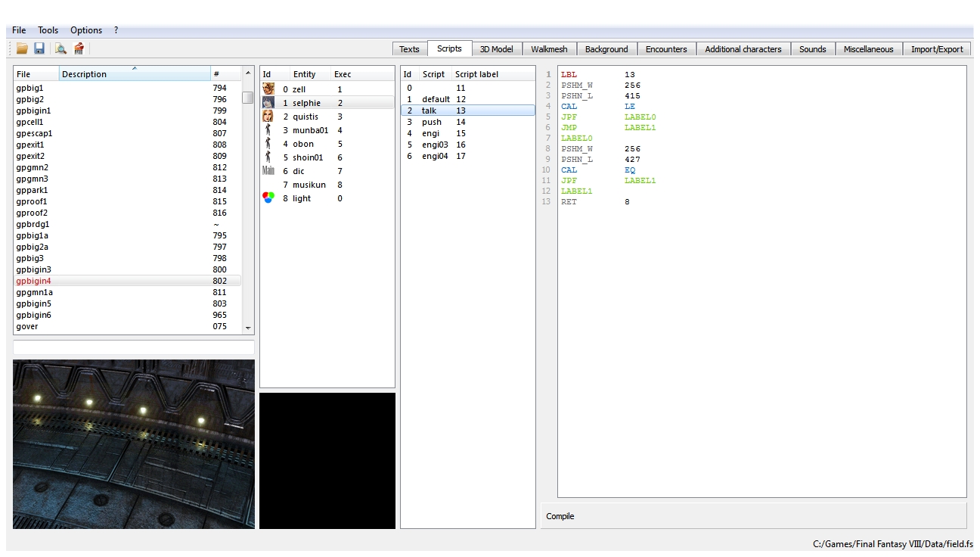The height and width of the screenshot is (557, 980).
Task: Select the engi03 script row
Action: click(467, 145)
